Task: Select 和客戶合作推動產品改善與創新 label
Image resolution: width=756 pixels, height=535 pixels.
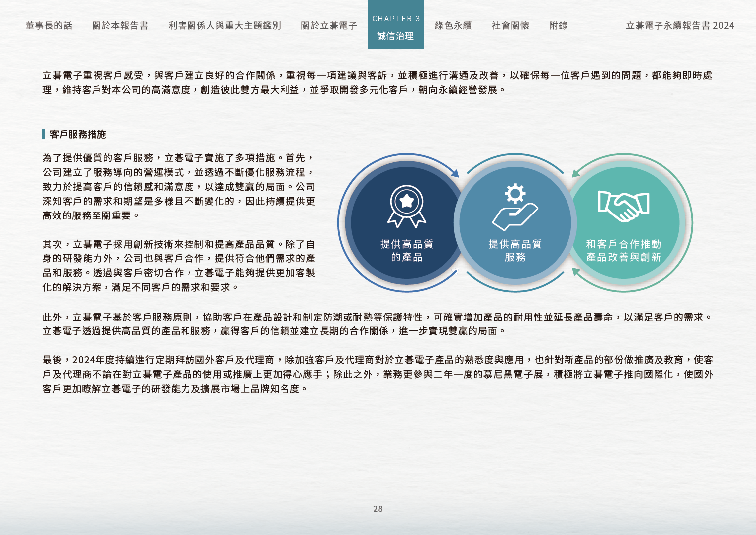Action: click(x=624, y=250)
